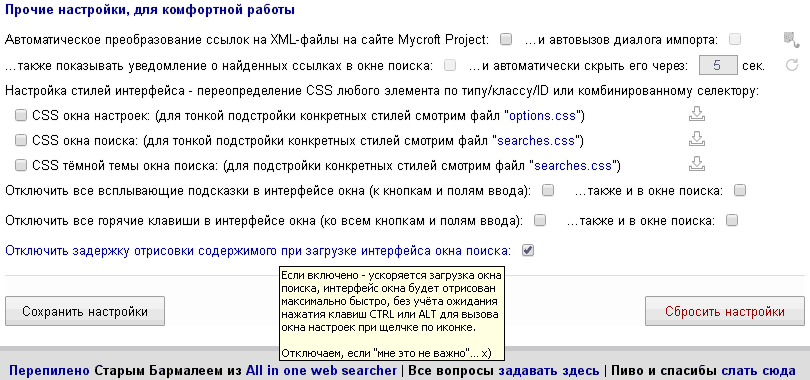The image size is (810, 380).
Task: Check 'Отключить все всплывающие подсказки' box
Action: (x=548, y=191)
